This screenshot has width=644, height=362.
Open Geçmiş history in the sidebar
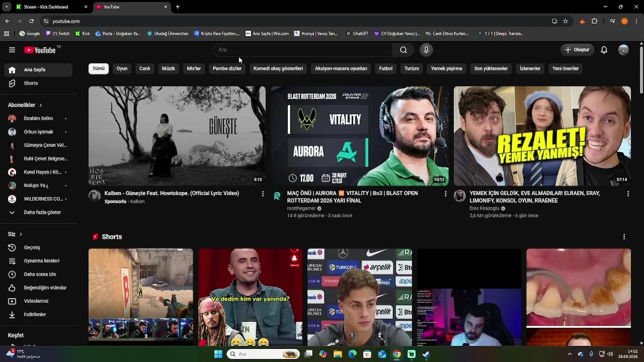(38, 247)
